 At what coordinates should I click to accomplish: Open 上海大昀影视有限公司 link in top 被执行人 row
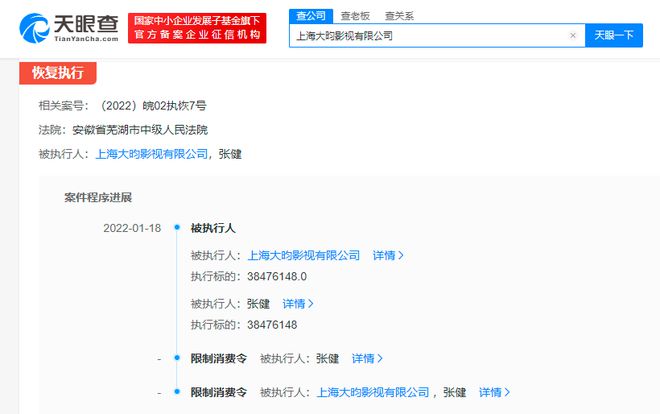pos(152,154)
